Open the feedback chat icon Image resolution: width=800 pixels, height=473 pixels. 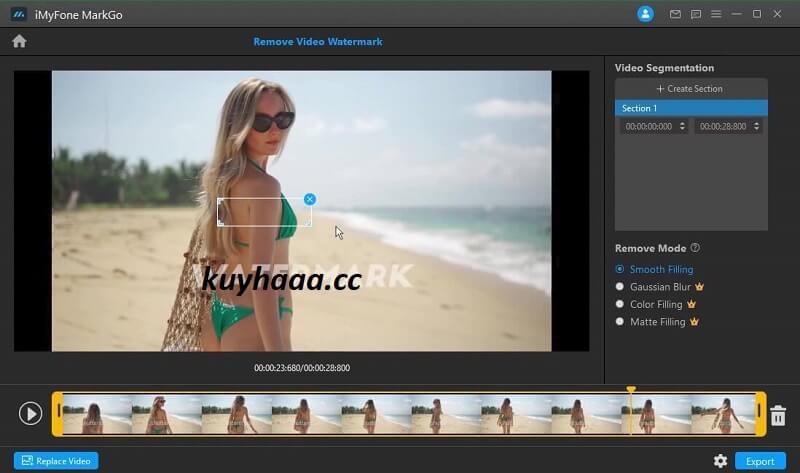click(x=695, y=14)
